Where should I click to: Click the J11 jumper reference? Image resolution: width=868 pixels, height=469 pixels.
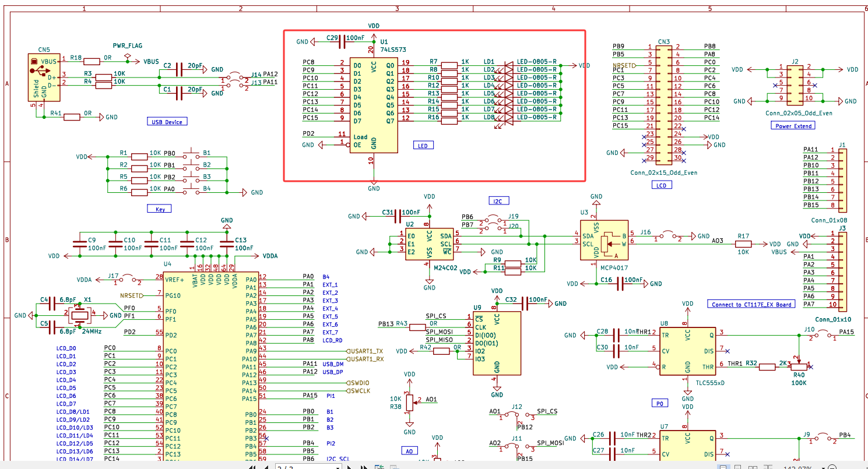(x=516, y=438)
